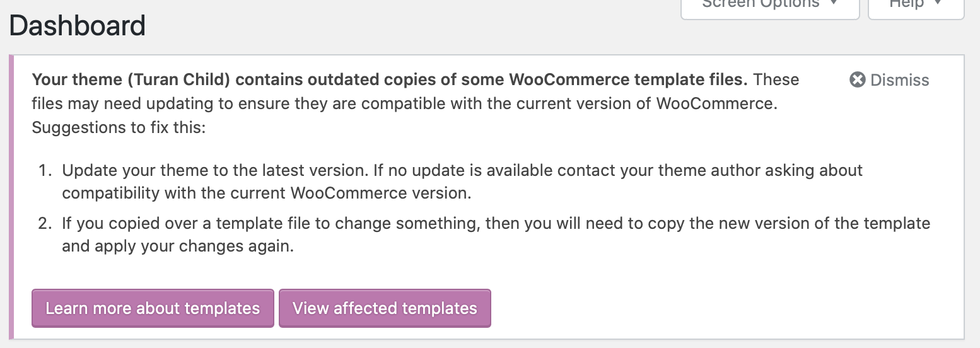Dismiss the WooCommerce template notice via text
Image resolution: width=980 pixels, height=348 pixels.
tap(899, 80)
